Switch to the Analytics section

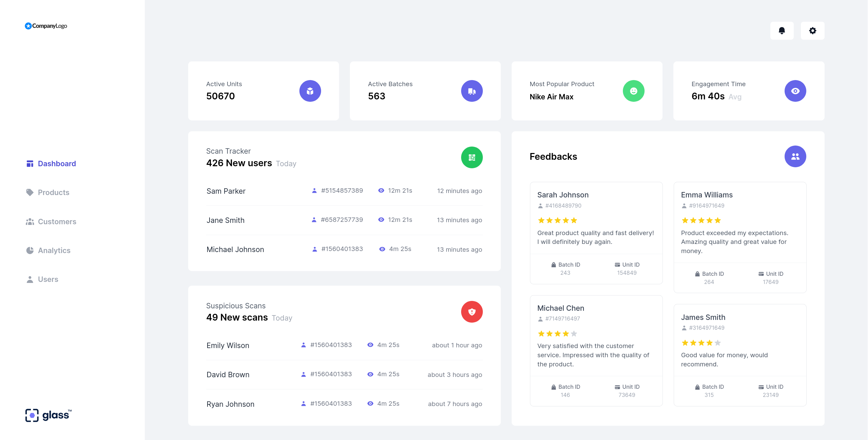(54, 250)
